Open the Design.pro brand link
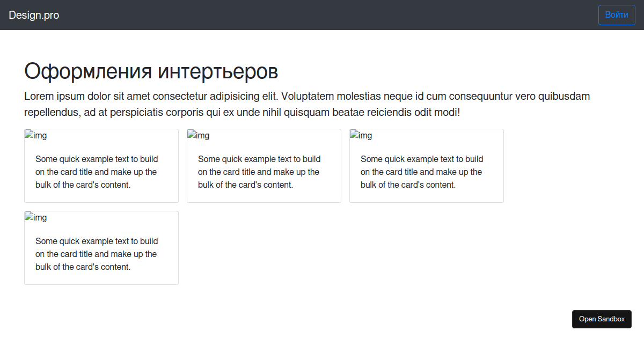 (34, 15)
